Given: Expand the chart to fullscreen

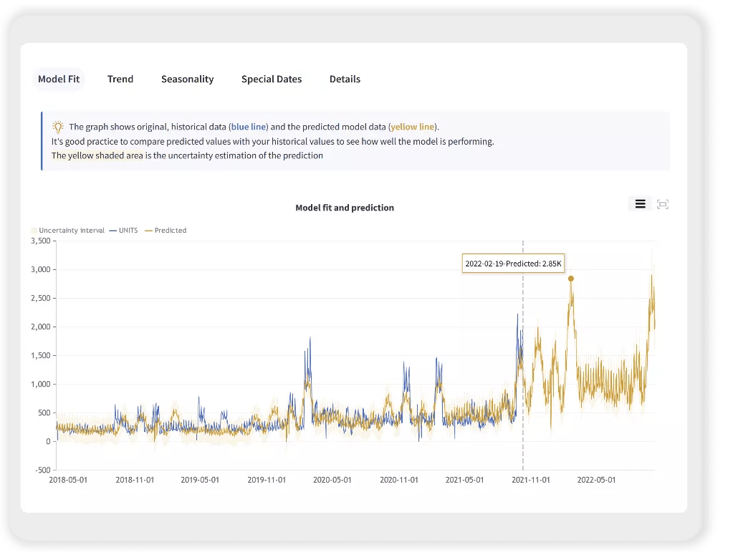Looking at the screenshot, I should click(x=662, y=204).
